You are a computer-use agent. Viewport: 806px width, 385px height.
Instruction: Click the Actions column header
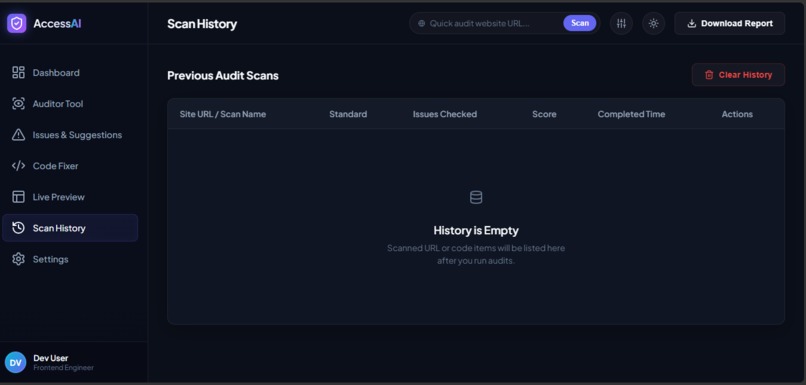737,114
